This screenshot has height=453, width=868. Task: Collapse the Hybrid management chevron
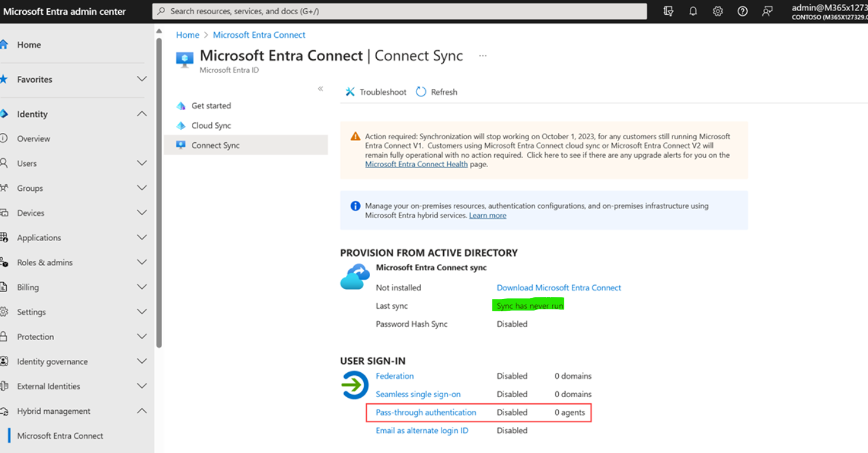(x=142, y=411)
